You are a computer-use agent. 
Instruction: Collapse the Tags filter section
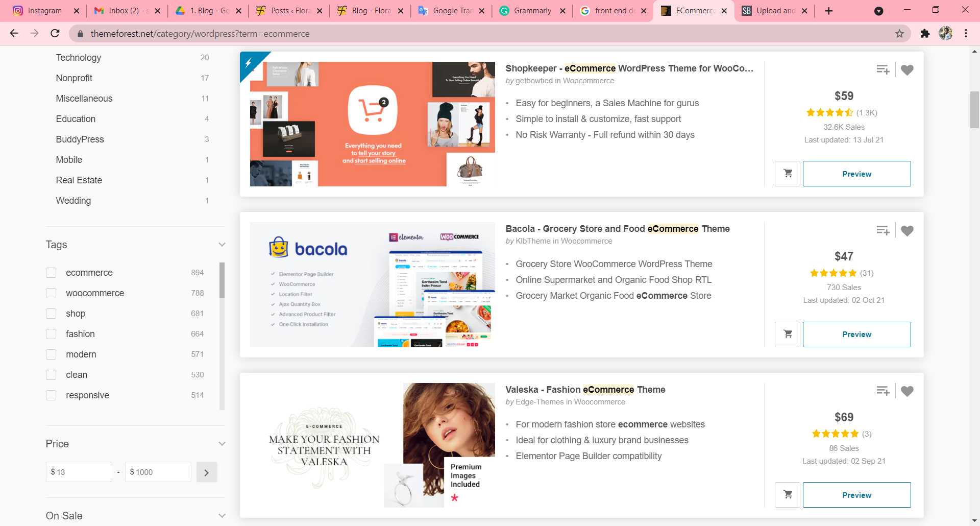click(x=222, y=245)
